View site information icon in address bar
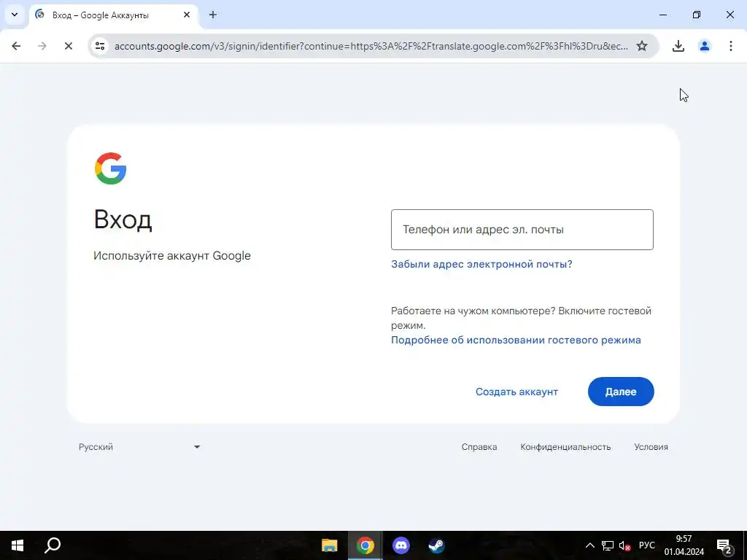Screen dimensions: 747x560 pos(99,46)
